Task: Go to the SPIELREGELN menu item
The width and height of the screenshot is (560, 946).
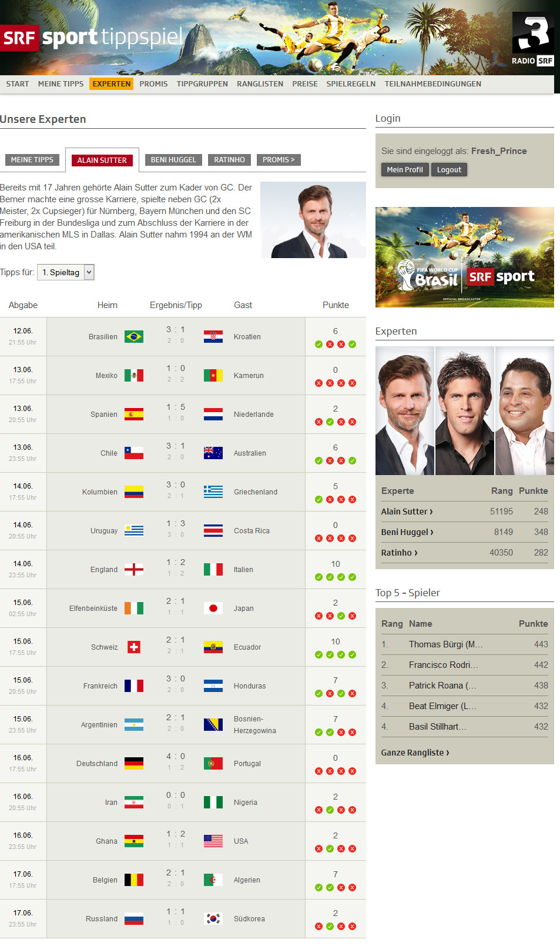Action: tap(351, 84)
